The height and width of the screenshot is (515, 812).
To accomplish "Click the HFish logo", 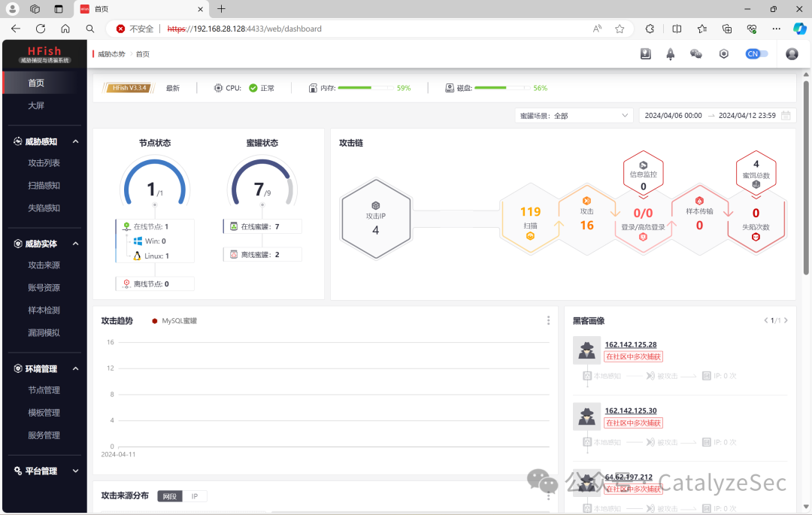I will point(44,54).
